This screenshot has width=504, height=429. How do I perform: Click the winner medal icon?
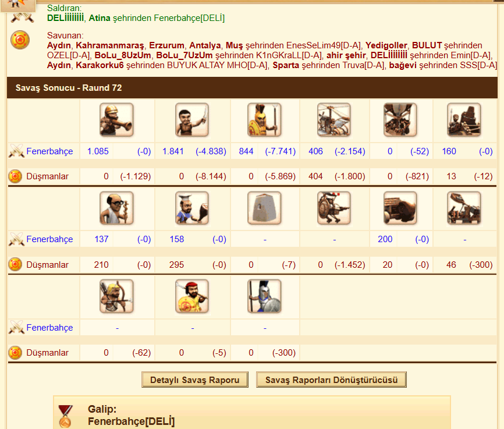coord(65,416)
